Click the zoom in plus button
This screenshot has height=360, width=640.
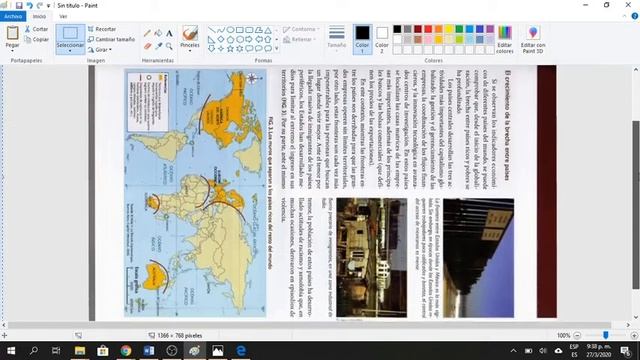click(634, 336)
